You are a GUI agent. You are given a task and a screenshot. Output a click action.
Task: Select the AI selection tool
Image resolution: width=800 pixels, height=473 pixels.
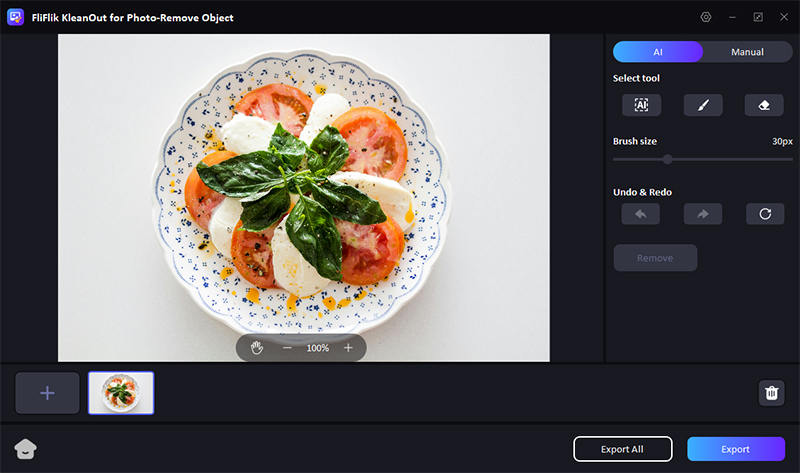pyautogui.click(x=641, y=105)
